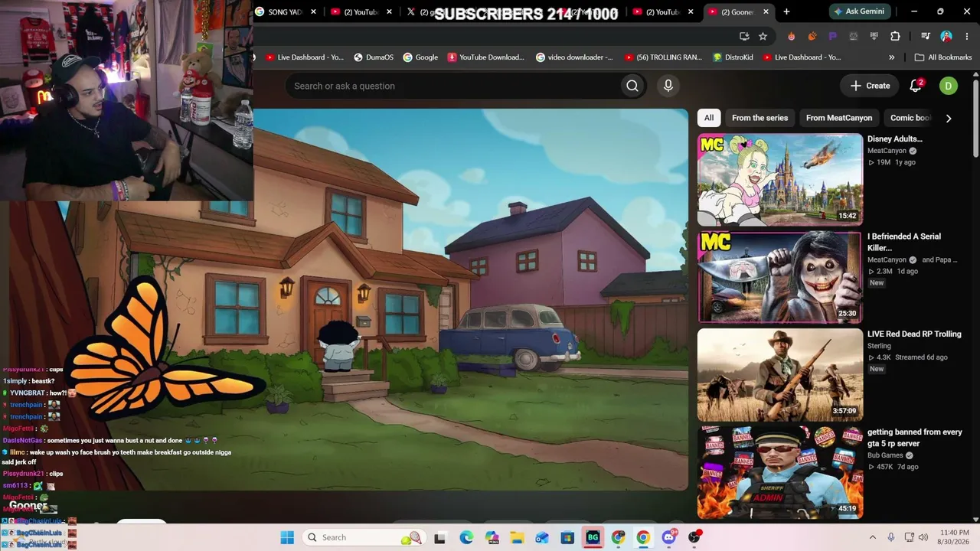This screenshot has height=551, width=980.
Task: Open LIVE Red Dead RP Trolling thumbnail
Action: [780, 375]
